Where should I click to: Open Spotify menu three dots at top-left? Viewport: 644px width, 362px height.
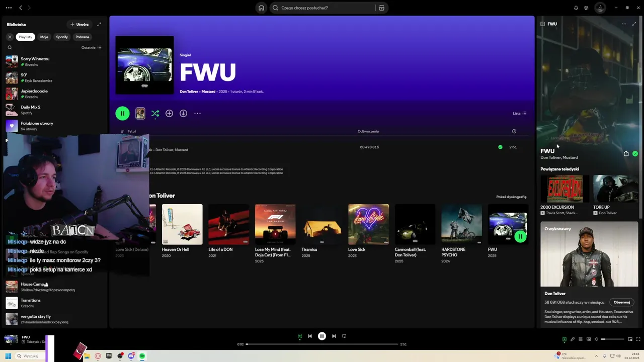coord(8,8)
